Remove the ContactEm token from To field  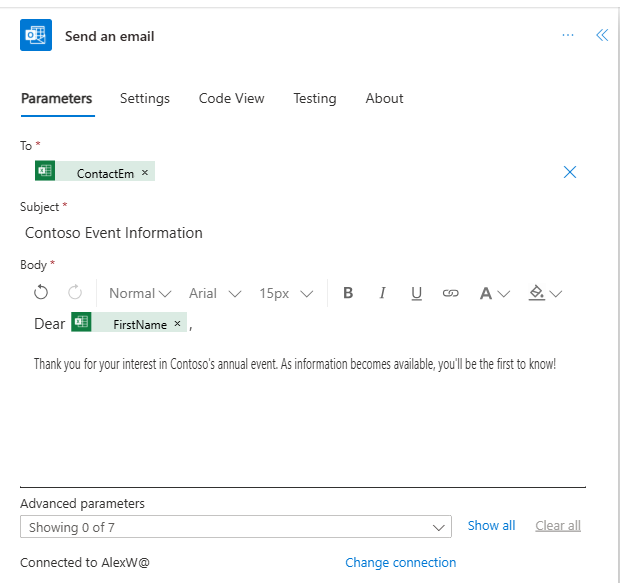coord(145,173)
